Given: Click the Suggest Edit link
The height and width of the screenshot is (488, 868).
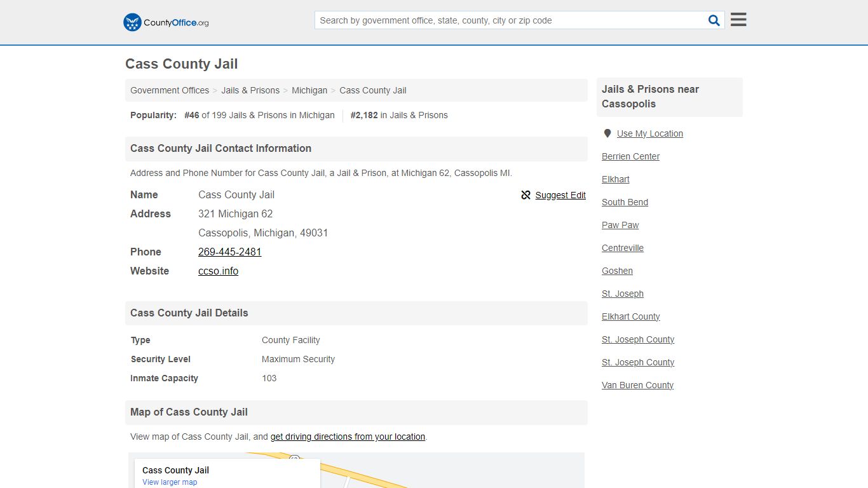Looking at the screenshot, I should [560, 195].
